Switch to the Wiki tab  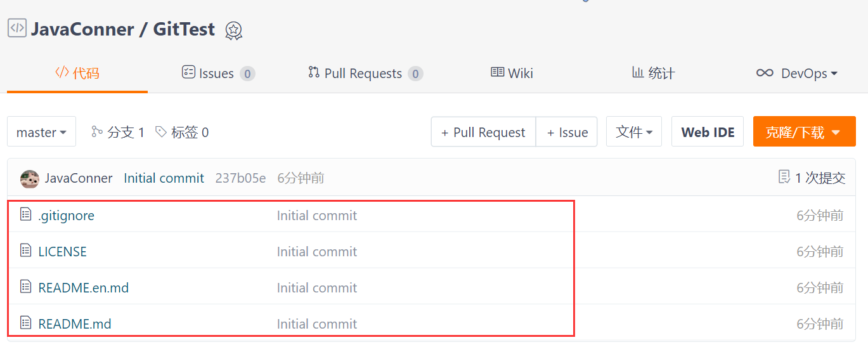[512, 74]
